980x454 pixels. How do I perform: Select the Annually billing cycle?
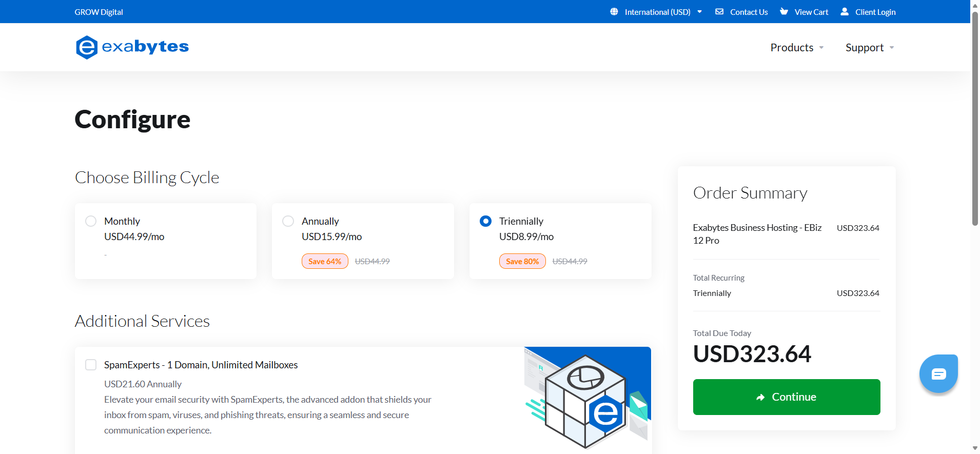[x=288, y=221]
